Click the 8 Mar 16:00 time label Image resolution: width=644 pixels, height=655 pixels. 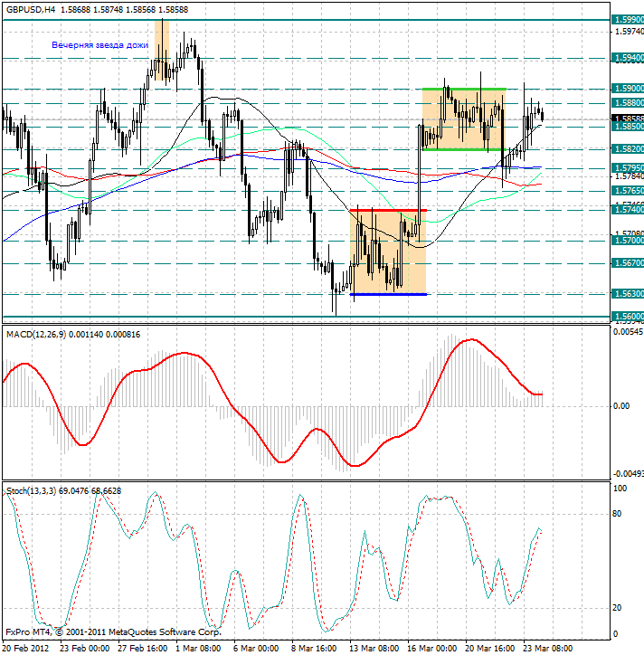pos(314,649)
